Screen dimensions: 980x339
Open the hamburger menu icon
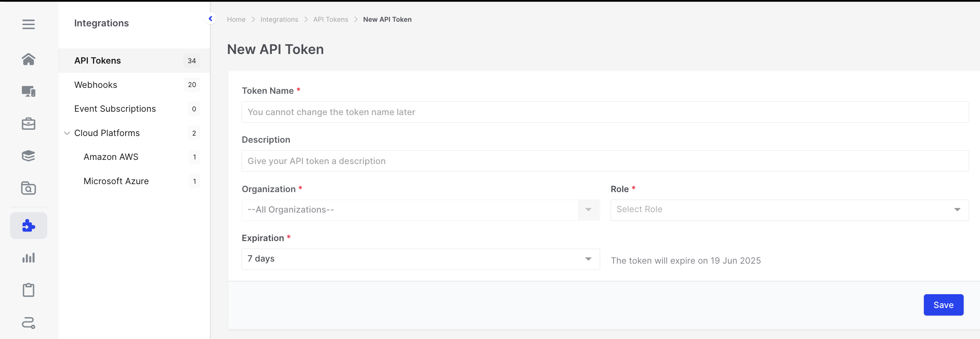(28, 24)
